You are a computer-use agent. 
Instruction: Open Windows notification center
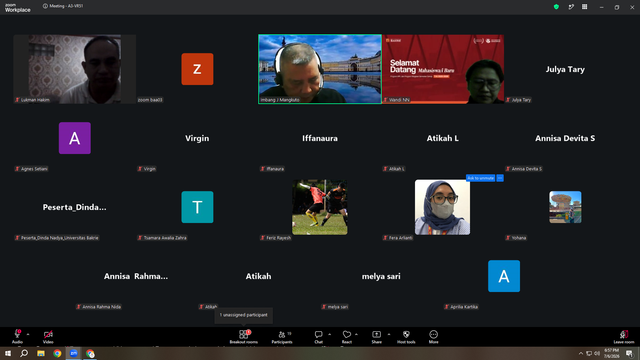point(629,353)
